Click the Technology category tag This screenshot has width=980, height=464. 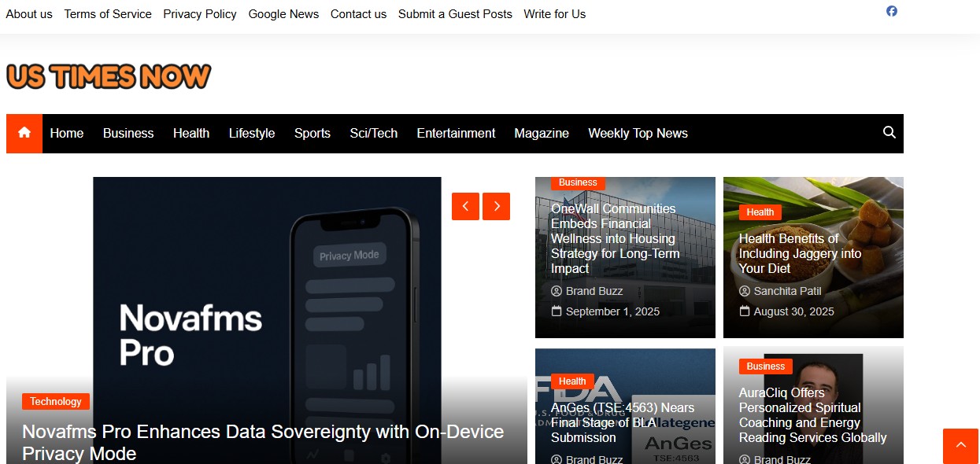click(56, 402)
